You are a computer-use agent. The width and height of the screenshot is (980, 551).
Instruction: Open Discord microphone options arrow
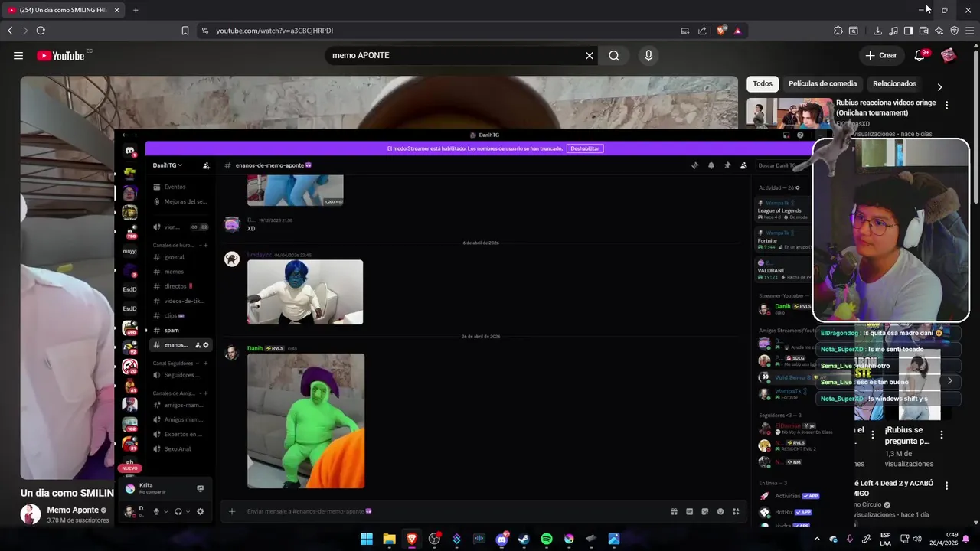coord(165,512)
